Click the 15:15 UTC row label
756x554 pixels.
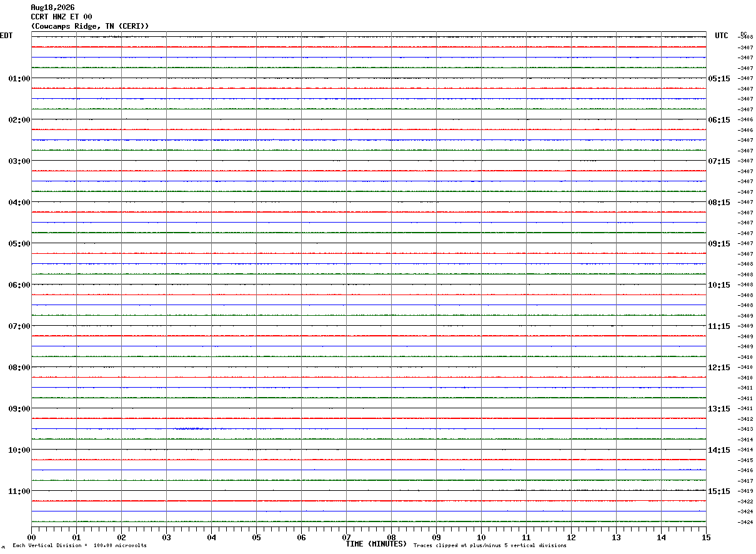point(719,491)
